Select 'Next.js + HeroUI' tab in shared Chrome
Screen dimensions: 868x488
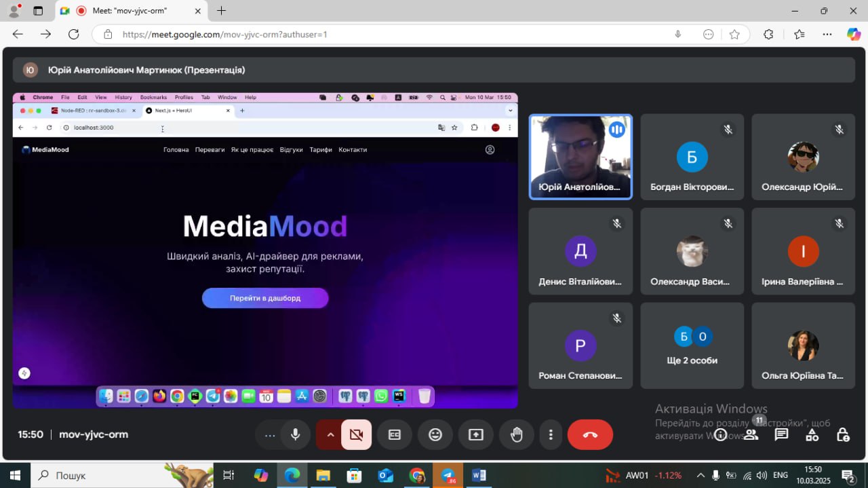[189, 111]
